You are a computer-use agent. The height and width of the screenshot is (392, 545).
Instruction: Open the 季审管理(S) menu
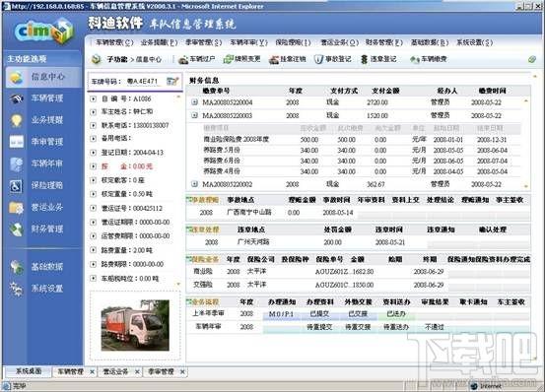coord(204,42)
